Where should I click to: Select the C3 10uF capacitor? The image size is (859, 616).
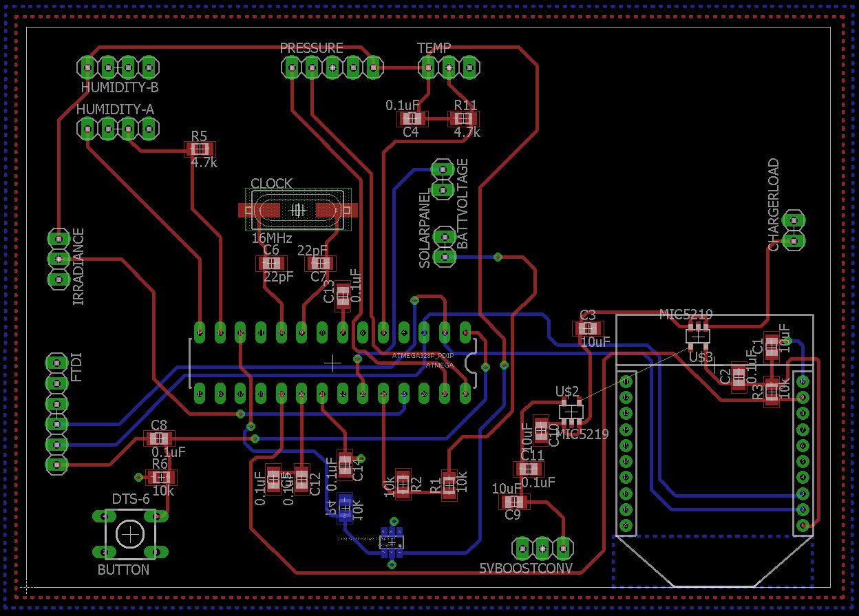589,328
